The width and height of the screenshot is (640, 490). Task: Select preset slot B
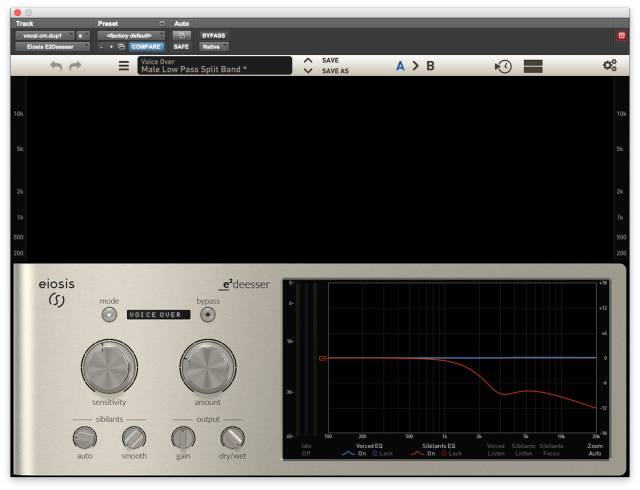(x=430, y=66)
